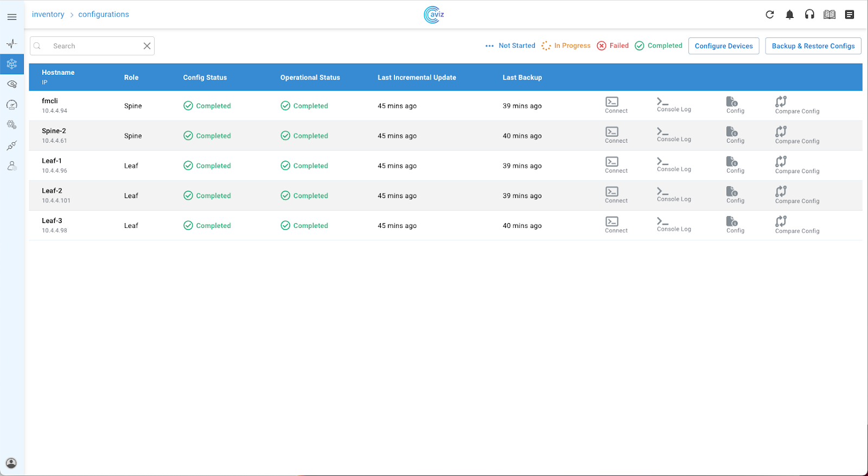Image resolution: width=868 pixels, height=476 pixels.
Task: Click IP address 10.4.4.101
Action: click(x=56, y=201)
